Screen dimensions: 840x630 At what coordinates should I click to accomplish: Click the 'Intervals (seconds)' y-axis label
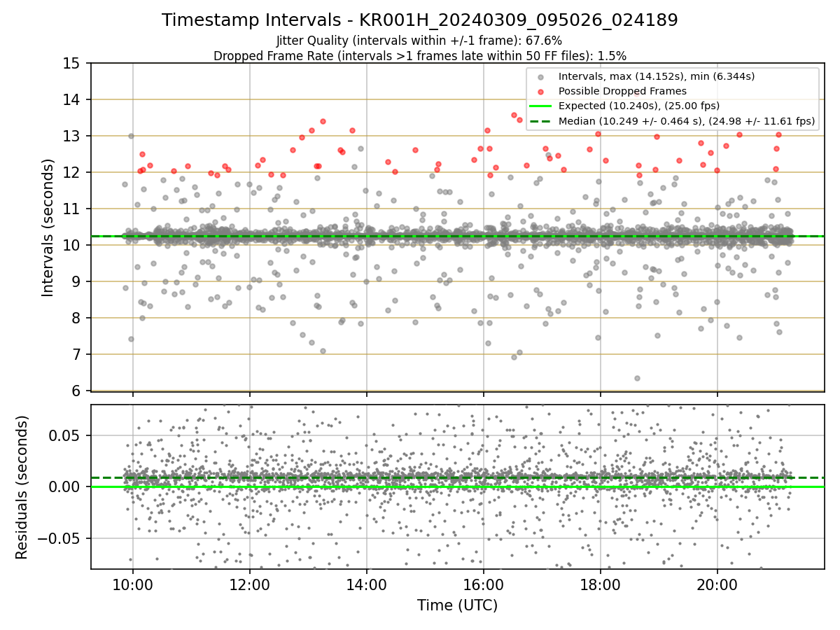48,227
